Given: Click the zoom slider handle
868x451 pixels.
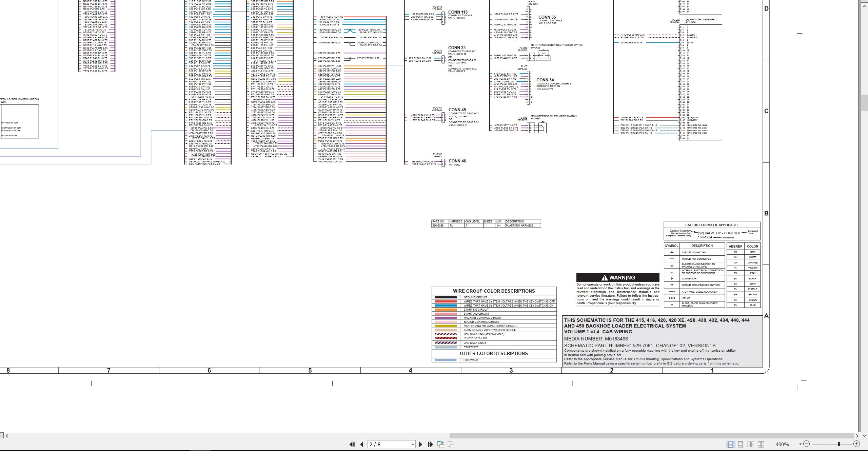Looking at the screenshot, I should click(839, 444).
